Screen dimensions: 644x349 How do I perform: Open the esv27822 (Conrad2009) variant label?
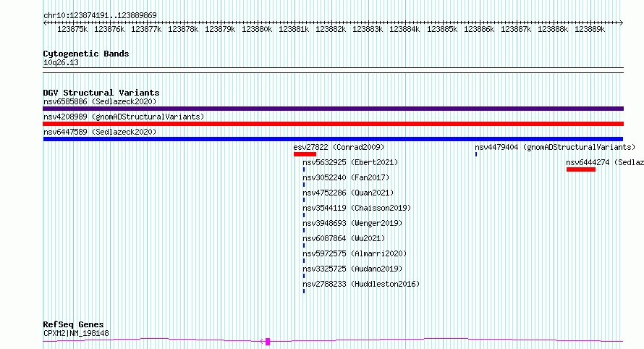339,147
